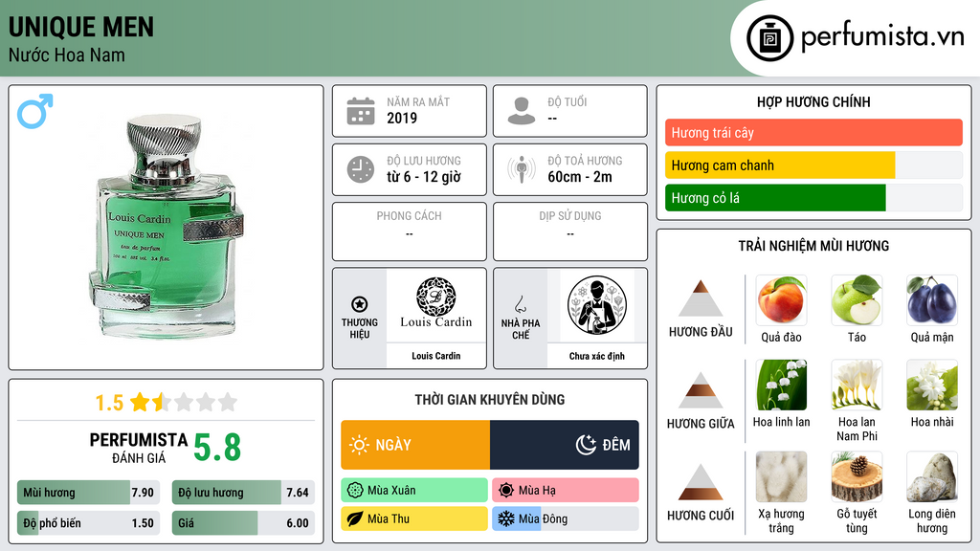This screenshot has width=980, height=551.
Task: Click the calendar icon beside Năm ra mắt
Action: (x=361, y=111)
